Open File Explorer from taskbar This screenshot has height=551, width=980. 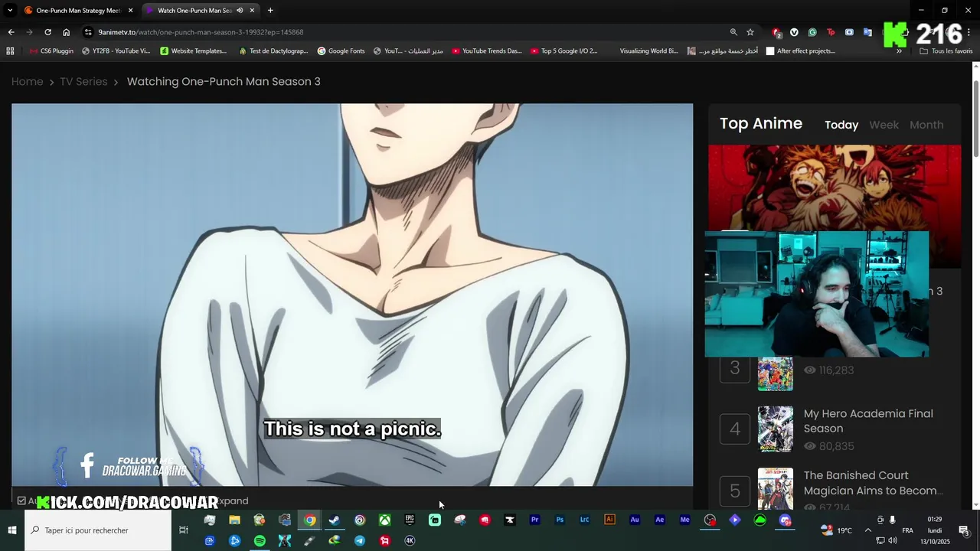pos(234,520)
